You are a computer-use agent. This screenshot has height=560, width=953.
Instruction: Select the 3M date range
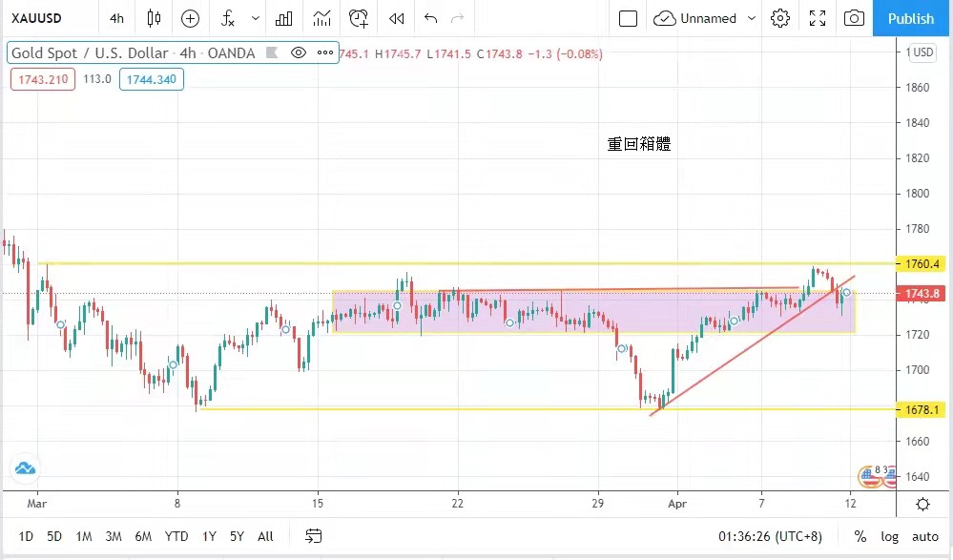[x=113, y=536]
